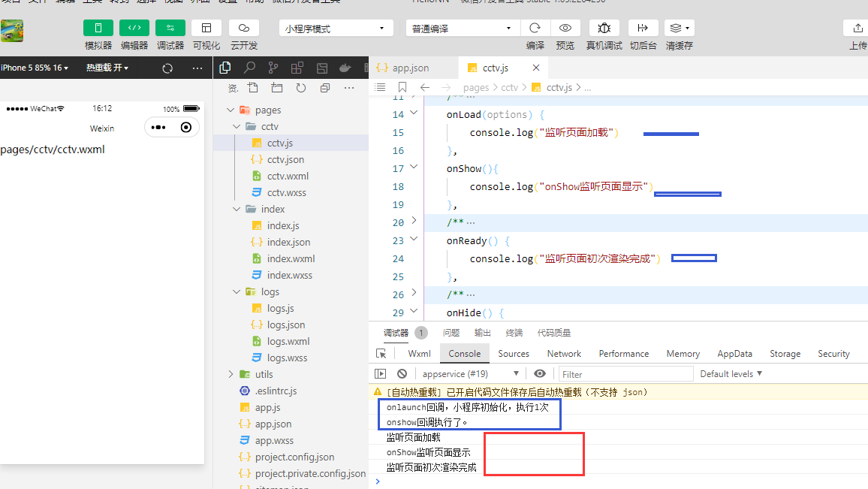Viewport: 868px width, 489px height.
Task: Open explorer more actions menu
Action: 348,87
